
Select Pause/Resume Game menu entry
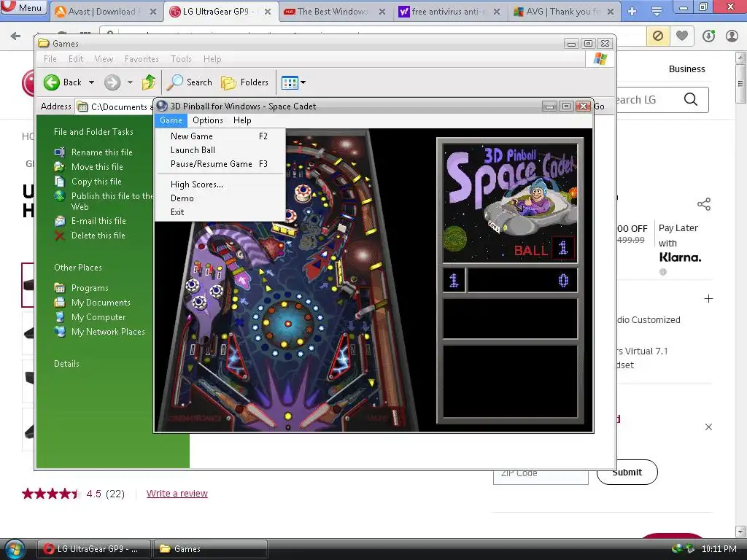(220, 164)
